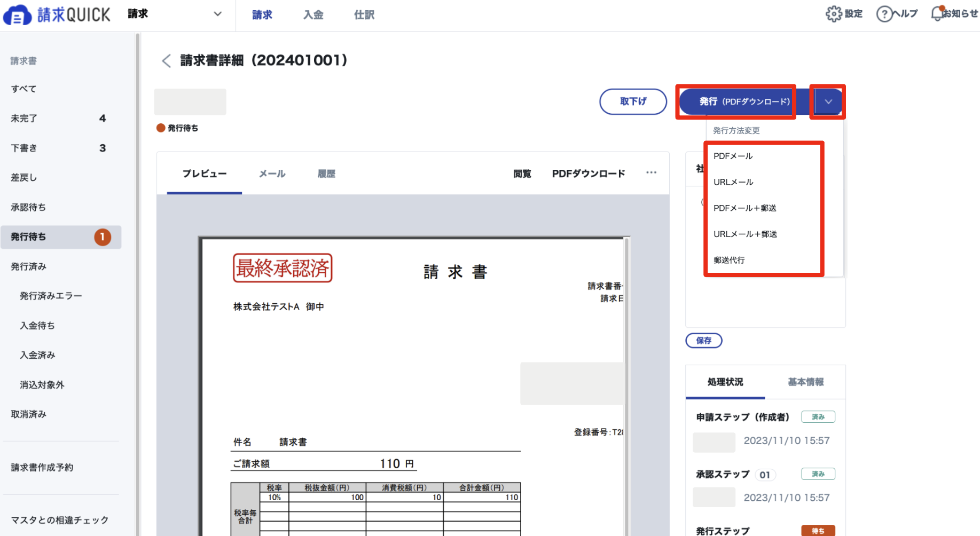The image size is (980, 536).
Task: Open the お知らせ notification bell
Action: tap(937, 13)
